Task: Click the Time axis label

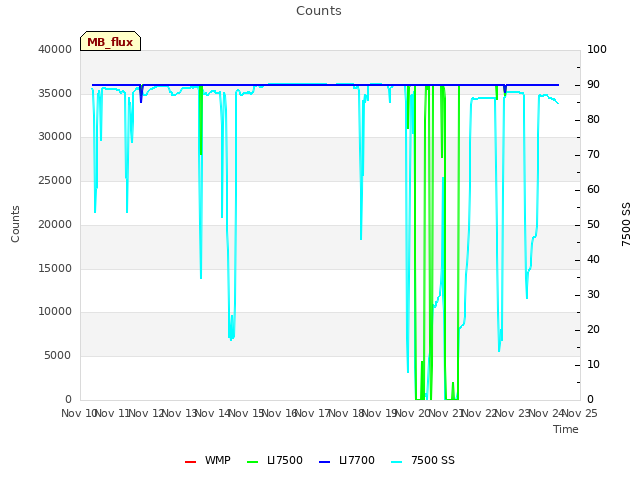Action: tap(566, 429)
